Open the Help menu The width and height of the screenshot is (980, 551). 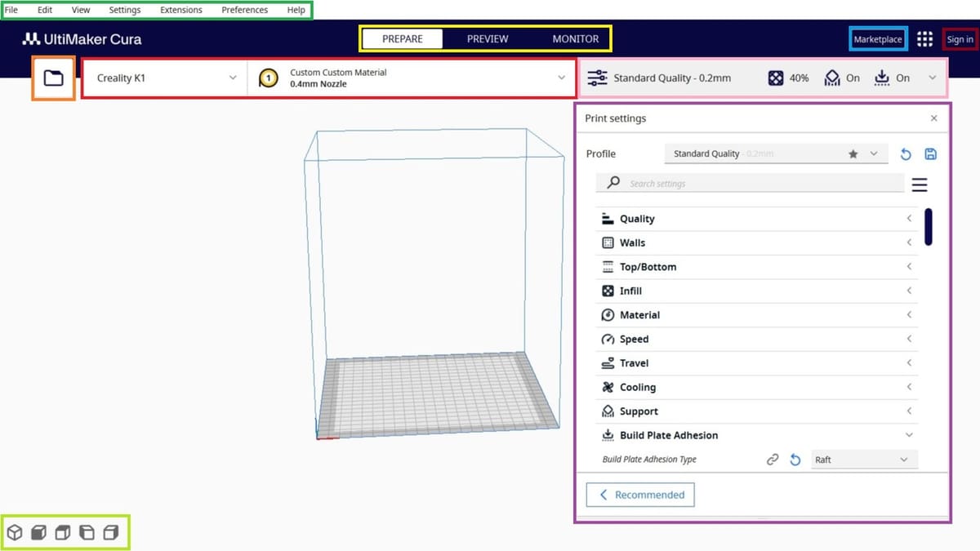coord(296,10)
